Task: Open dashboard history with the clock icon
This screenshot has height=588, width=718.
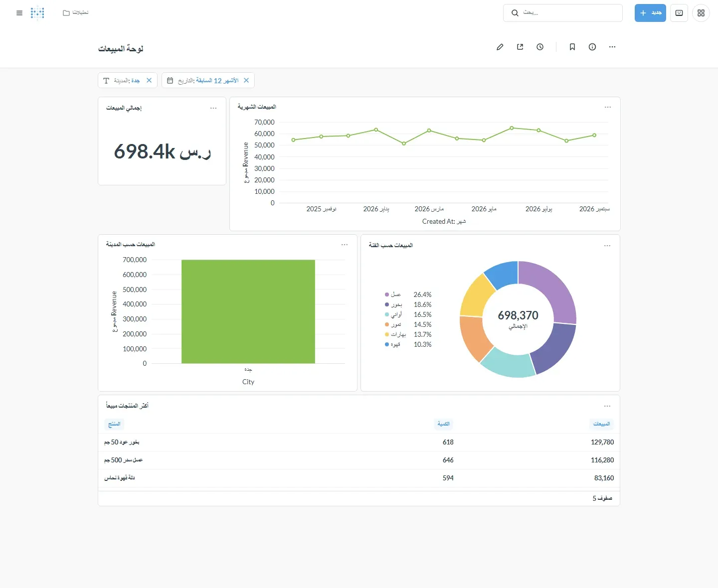Action: [x=540, y=47]
